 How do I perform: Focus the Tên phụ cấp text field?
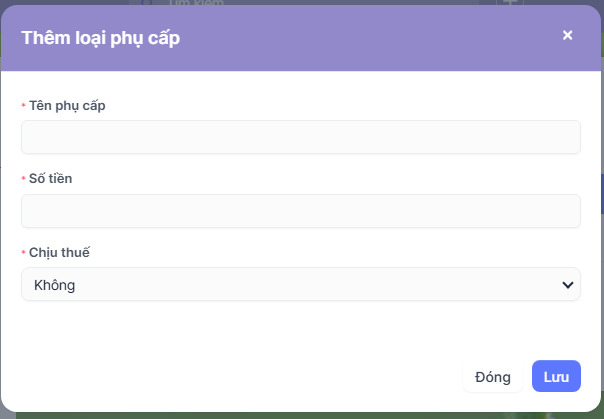(x=300, y=137)
